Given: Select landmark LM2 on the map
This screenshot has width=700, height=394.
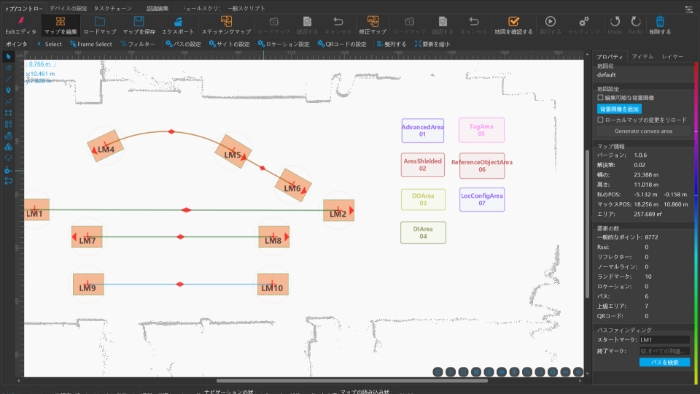Looking at the screenshot, I should [338, 210].
